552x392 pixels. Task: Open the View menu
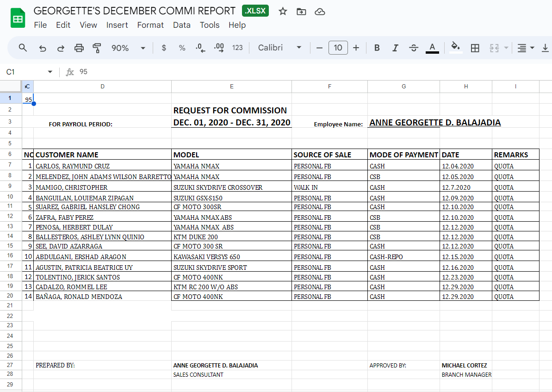(x=88, y=25)
